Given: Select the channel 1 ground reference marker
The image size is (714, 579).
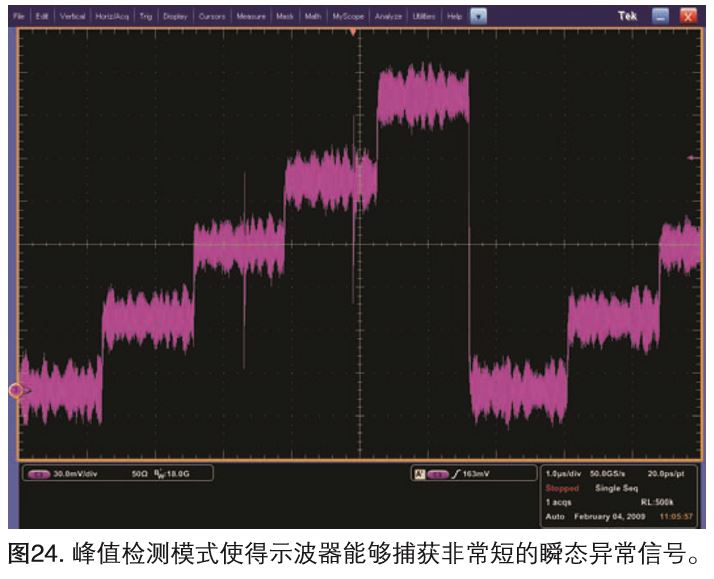Looking at the screenshot, I should (x=17, y=390).
